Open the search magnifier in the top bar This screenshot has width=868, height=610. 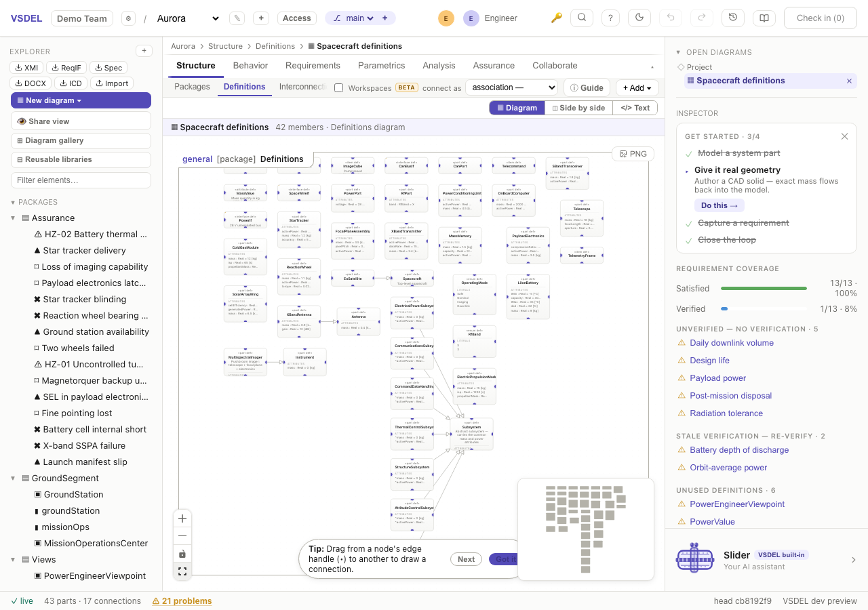pos(582,18)
